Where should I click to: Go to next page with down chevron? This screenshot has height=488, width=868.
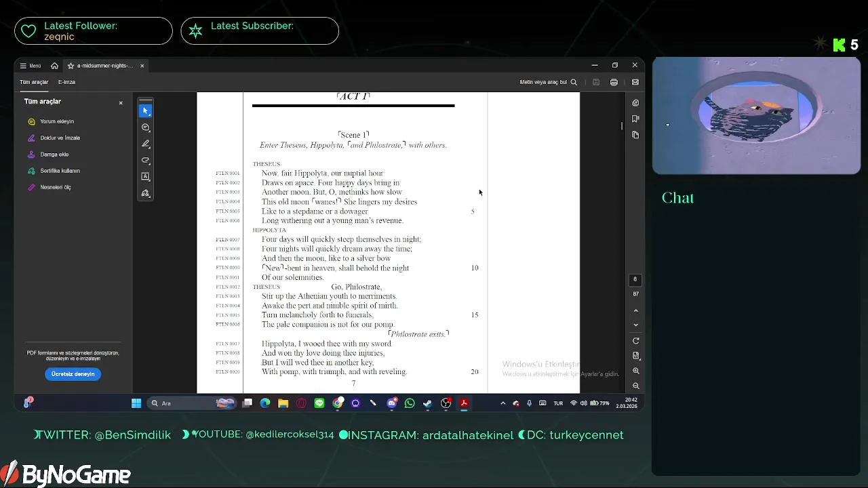coord(635,325)
